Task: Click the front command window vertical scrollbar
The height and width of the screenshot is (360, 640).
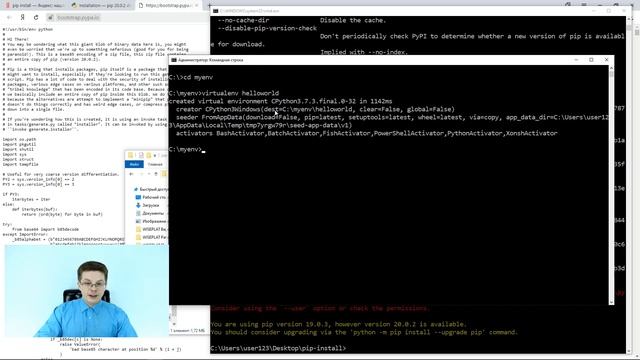Action: [611, 184]
